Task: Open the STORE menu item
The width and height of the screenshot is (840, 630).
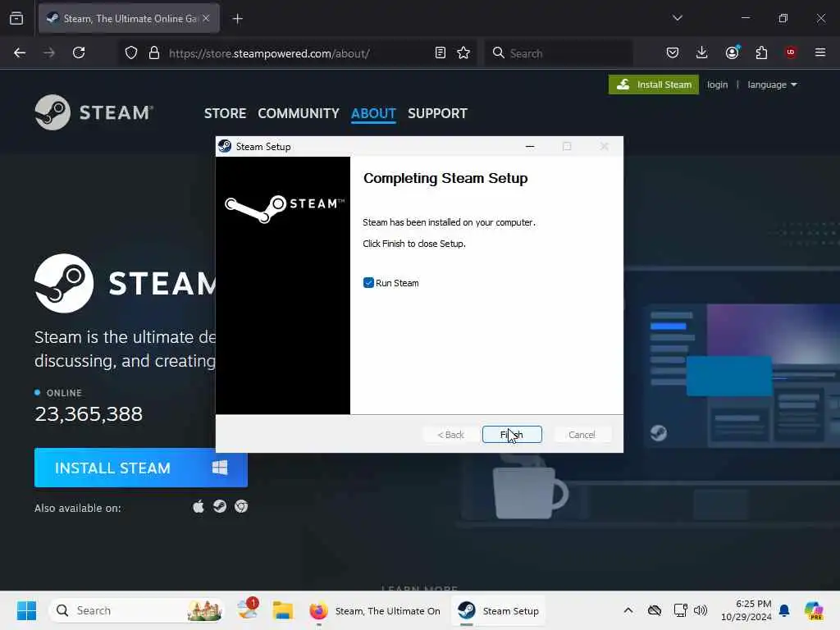Action: [x=225, y=113]
